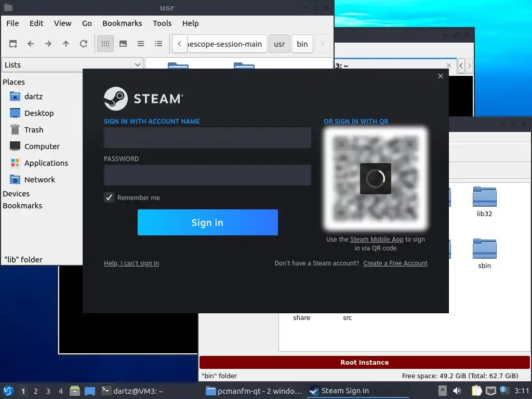Open the Lubuntu start menu
This screenshot has width=532, height=399.
tap(8, 391)
